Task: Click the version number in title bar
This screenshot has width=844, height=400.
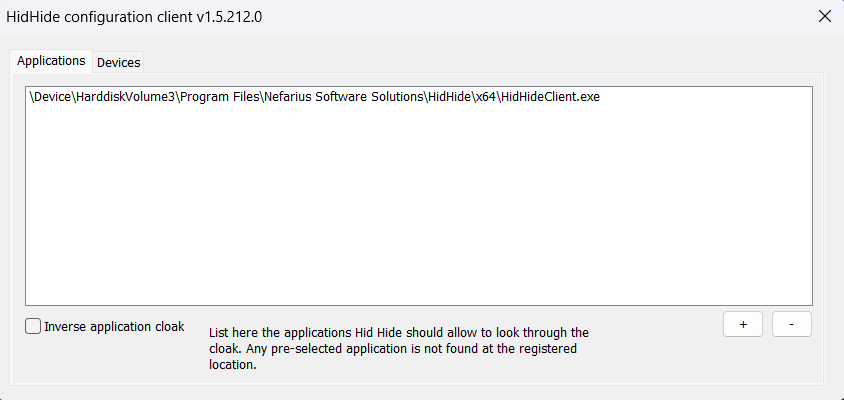Action: coord(229,17)
